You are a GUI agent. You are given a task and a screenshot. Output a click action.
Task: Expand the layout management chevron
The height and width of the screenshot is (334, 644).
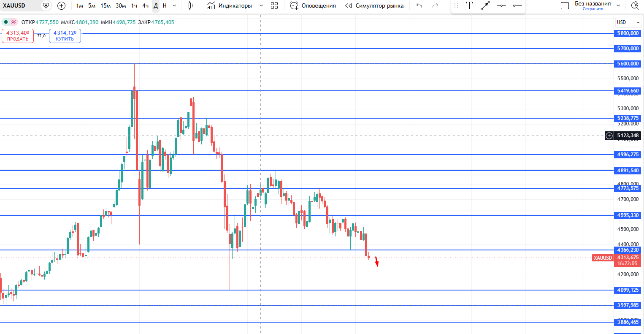[x=619, y=5]
